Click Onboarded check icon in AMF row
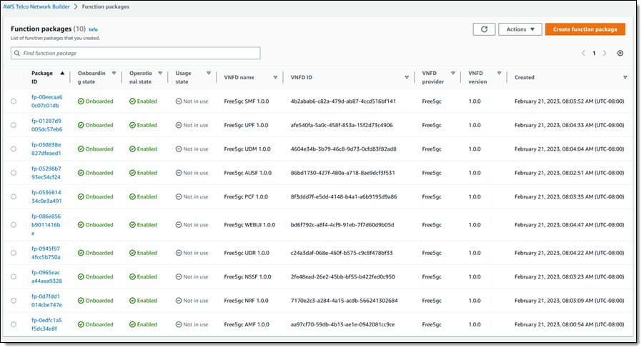This screenshot has height=350, width=644. click(81, 324)
